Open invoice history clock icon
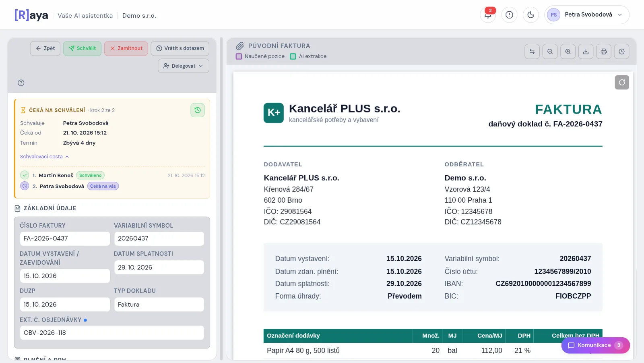The height and width of the screenshot is (363, 644). point(621,52)
